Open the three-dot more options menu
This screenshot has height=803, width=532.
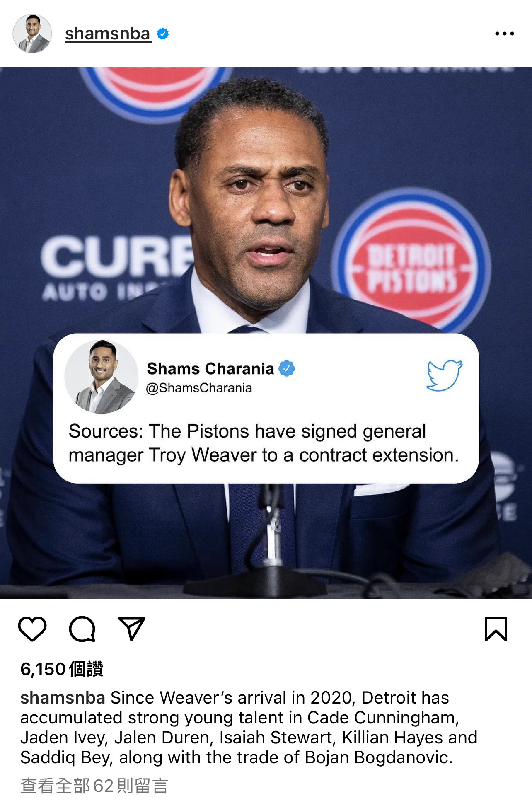(x=505, y=34)
